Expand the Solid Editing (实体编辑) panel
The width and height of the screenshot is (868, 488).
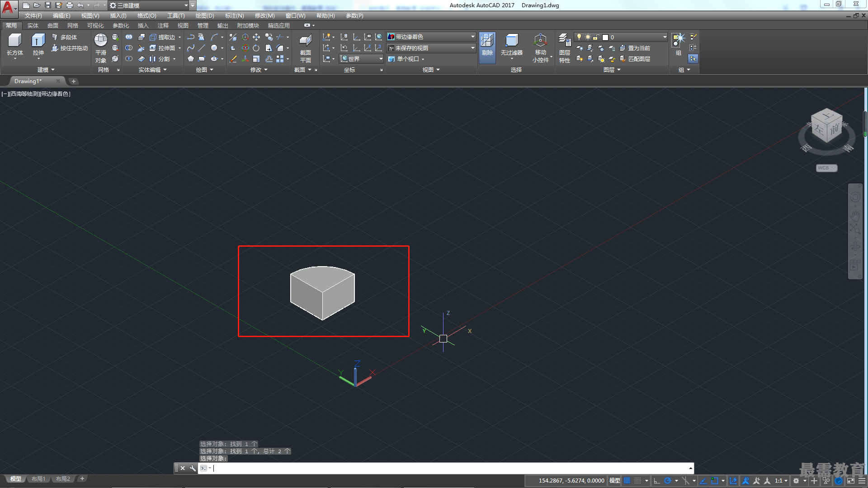click(x=152, y=70)
